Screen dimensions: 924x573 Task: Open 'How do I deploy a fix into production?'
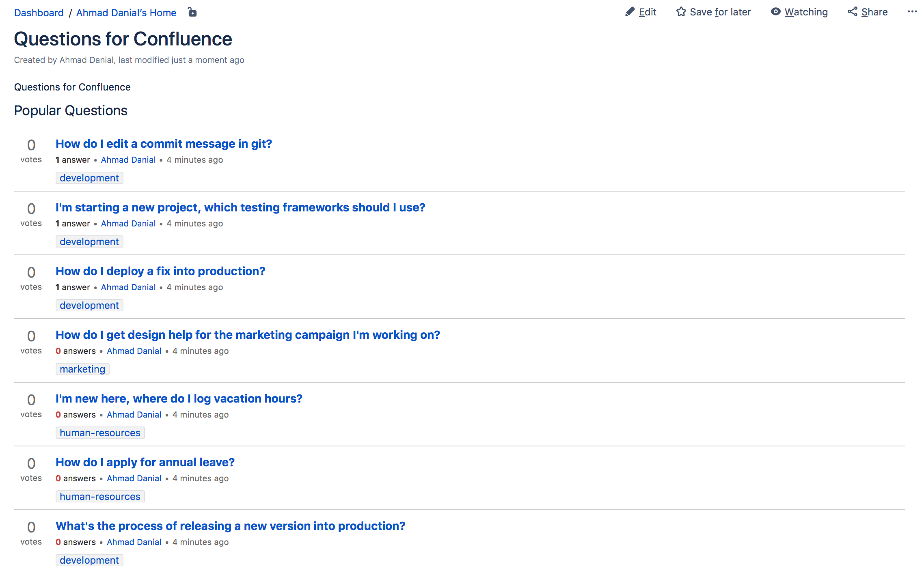[x=160, y=271]
